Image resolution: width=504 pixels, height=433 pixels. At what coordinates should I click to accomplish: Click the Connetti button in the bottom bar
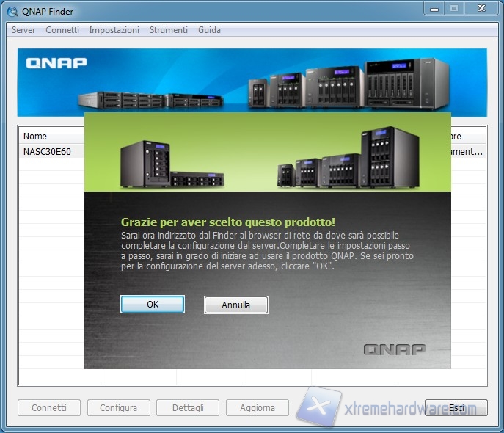(x=49, y=408)
